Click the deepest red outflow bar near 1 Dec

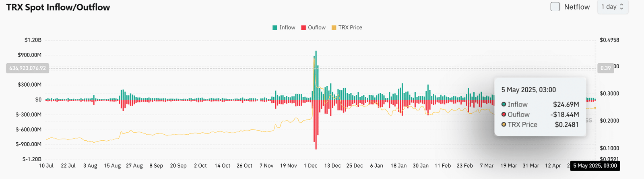click(316, 125)
